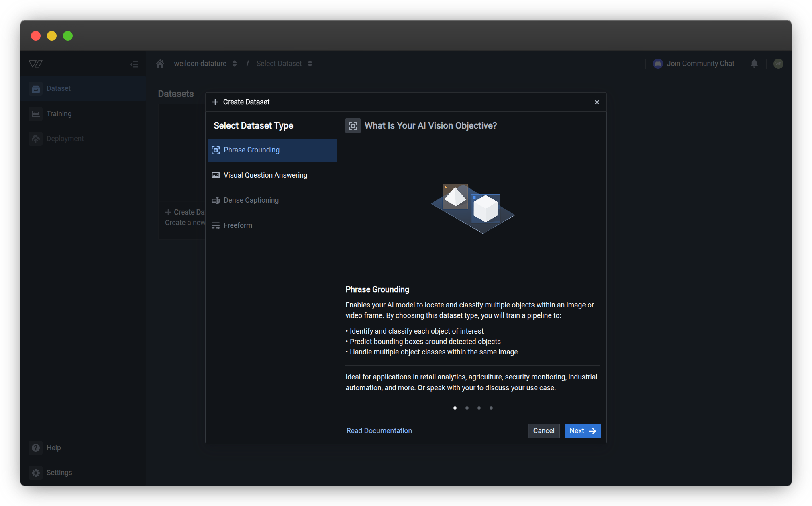The height and width of the screenshot is (506, 812).
Task: Select Dense Captioning dataset type
Action: pos(251,200)
